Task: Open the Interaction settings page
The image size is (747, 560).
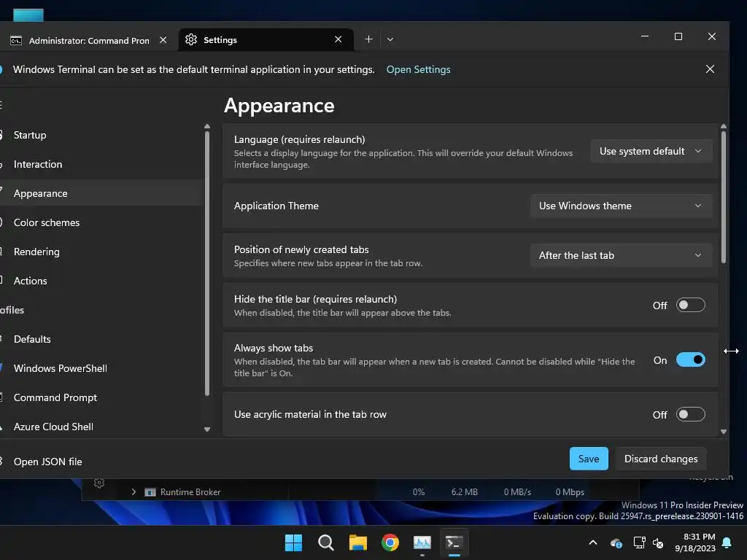Action: (102, 164)
